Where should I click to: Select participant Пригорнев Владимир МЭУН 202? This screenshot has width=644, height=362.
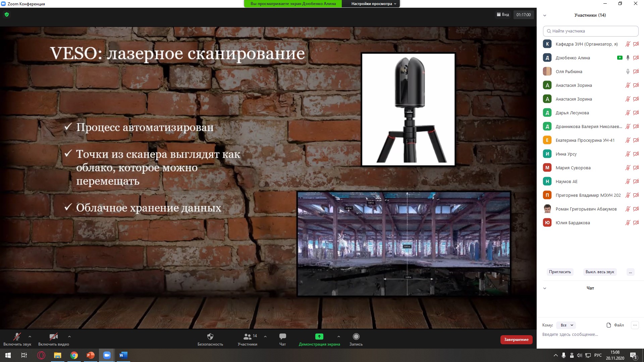point(590,195)
